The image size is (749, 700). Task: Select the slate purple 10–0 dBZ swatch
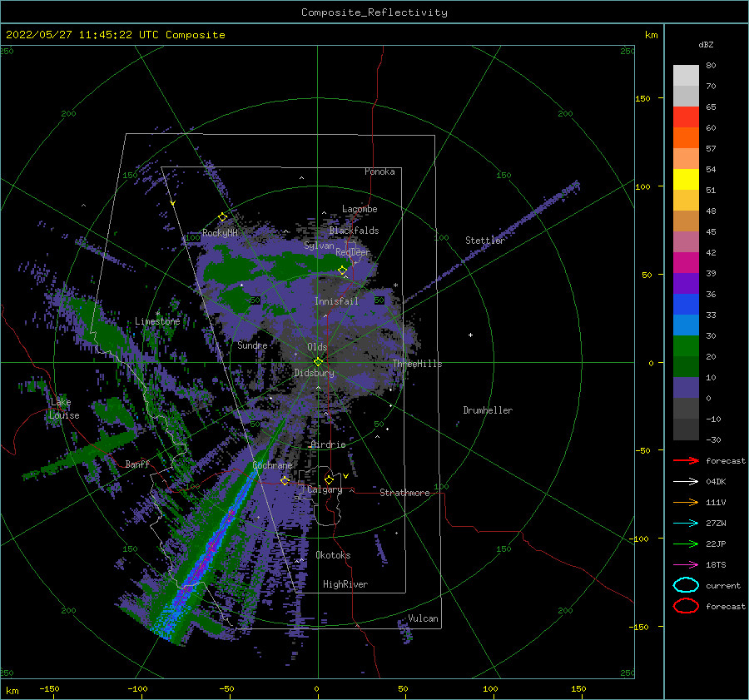point(686,388)
